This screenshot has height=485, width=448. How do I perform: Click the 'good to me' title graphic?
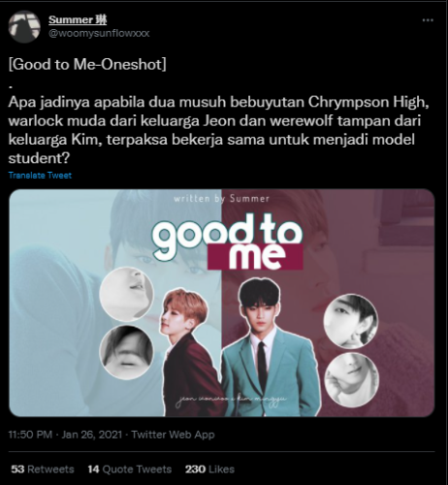click(228, 242)
